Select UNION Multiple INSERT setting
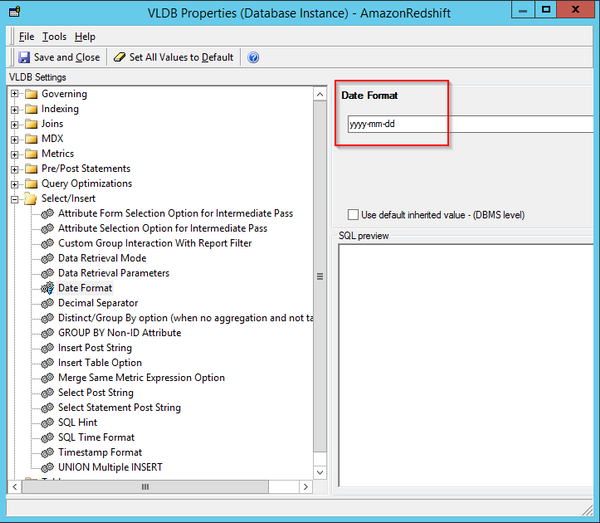Screen dimensions: 600x523 tap(110, 467)
